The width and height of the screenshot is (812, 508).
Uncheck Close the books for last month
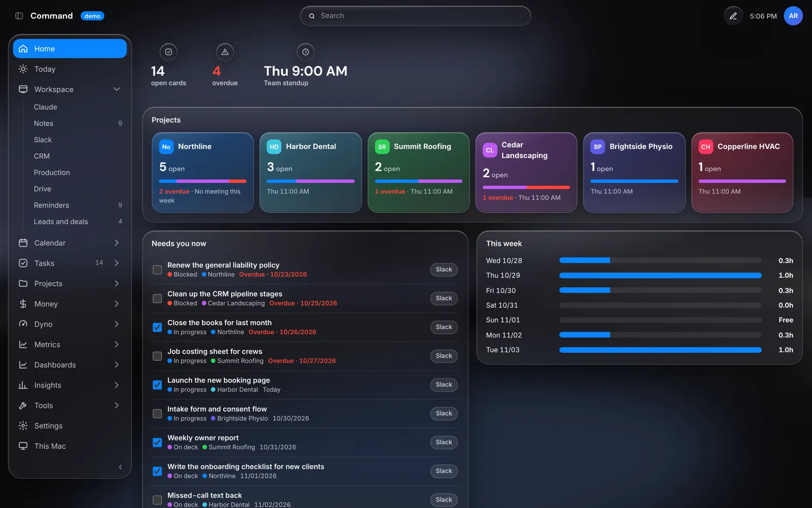pyautogui.click(x=157, y=327)
